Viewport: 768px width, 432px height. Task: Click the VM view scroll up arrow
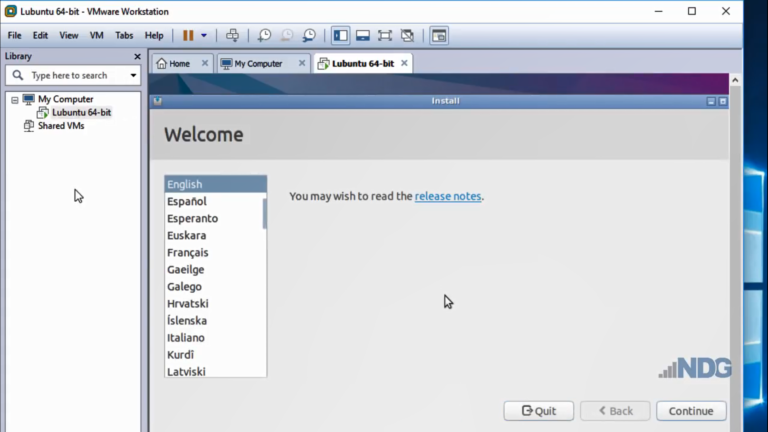pyautogui.click(x=735, y=80)
